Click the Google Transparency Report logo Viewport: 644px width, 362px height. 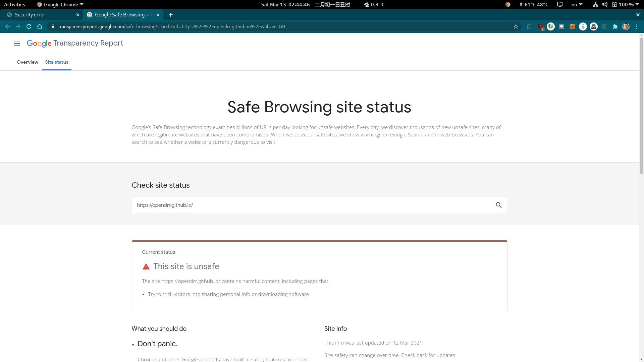point(75,43)
